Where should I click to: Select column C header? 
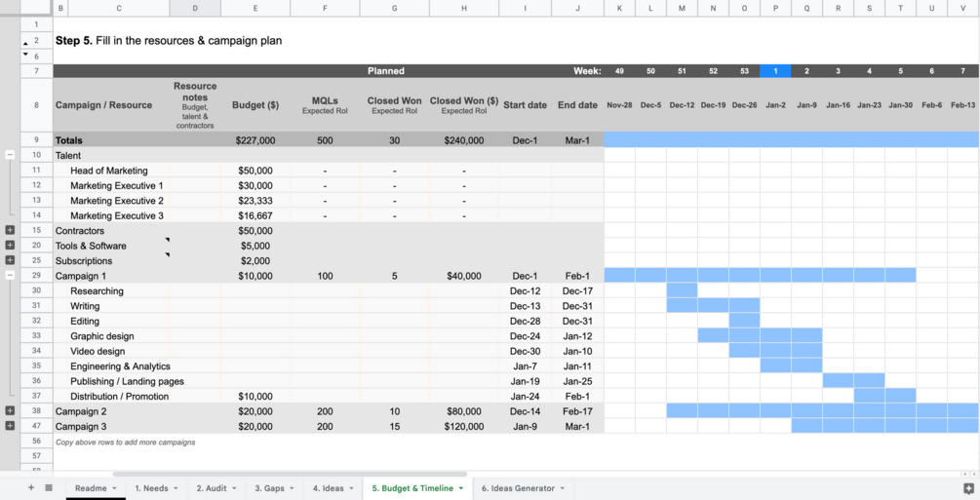[119, 8]
